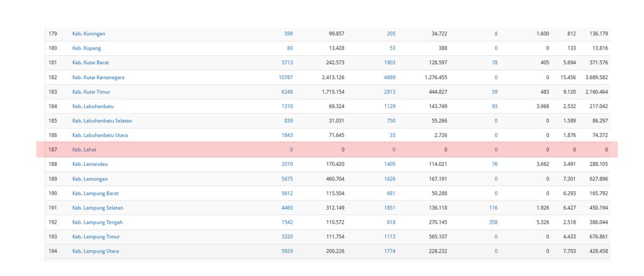Click the 10787 value for Kutai Kartanegara
644x276 pixels.
pyautogui.click(x=286, y=77)
